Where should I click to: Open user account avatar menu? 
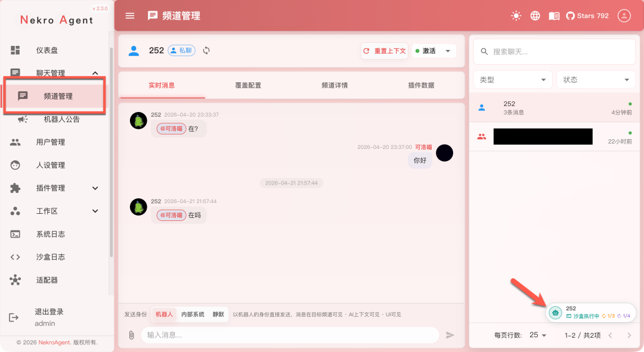coord(624,16)
